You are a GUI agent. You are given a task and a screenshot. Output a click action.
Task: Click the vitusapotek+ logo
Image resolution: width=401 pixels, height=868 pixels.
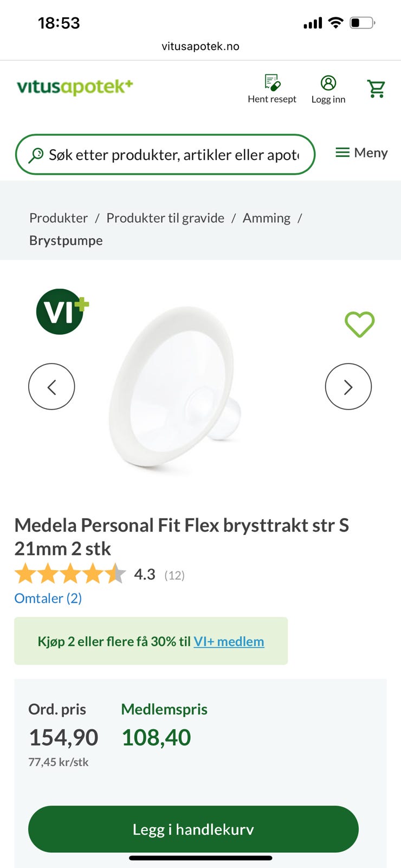tap(75, 87)
